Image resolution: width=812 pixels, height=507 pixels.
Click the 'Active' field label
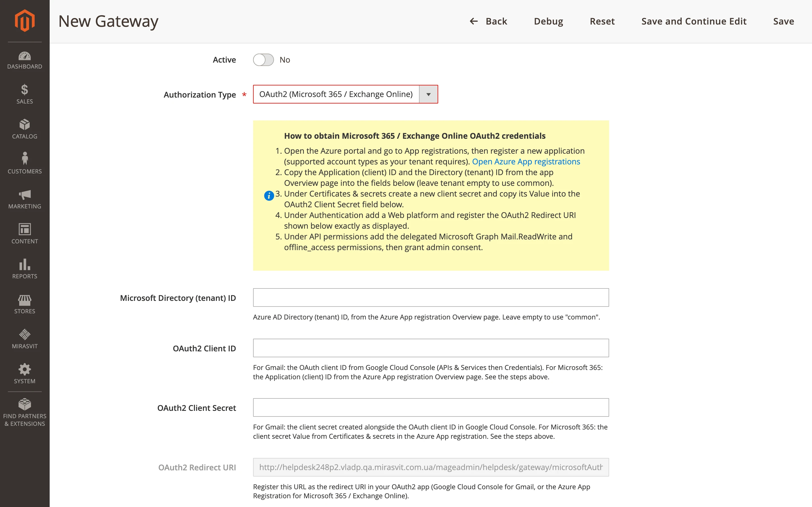(x=224, y=60)
